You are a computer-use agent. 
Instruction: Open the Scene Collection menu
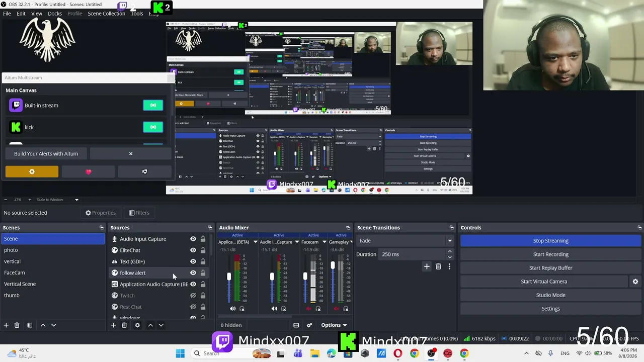point(107,14)
